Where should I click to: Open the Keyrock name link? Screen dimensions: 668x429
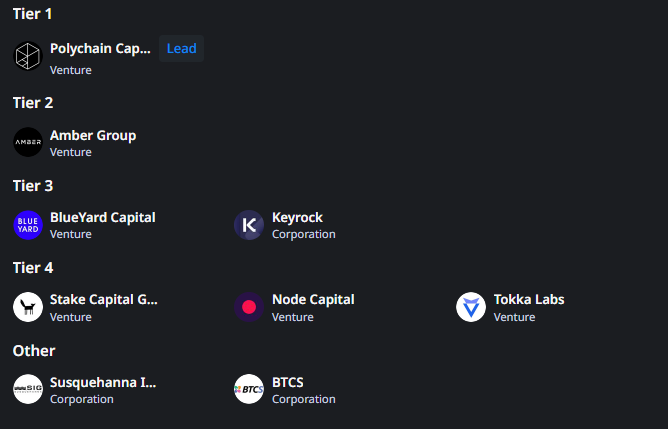pyautogui.click(x=297, y=217)
